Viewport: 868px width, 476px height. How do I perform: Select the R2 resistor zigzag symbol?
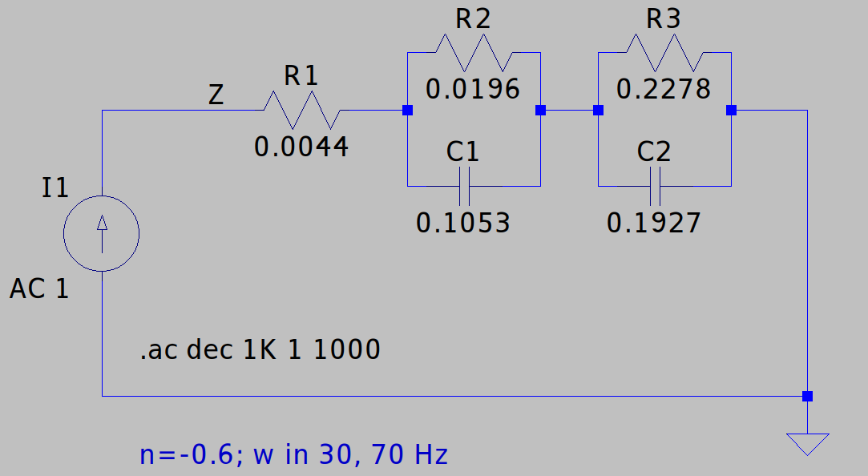coord(473,53)
